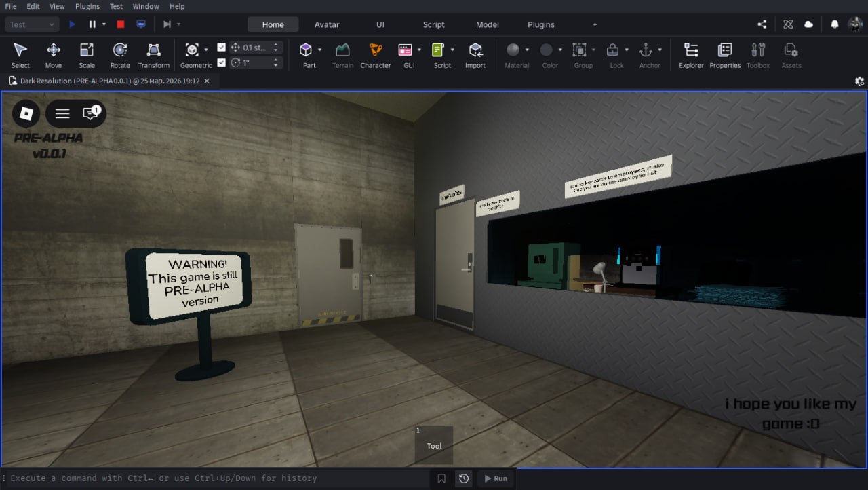
Task: Expand the GUI dropdown arrow
Action: (x=419, y=50)
